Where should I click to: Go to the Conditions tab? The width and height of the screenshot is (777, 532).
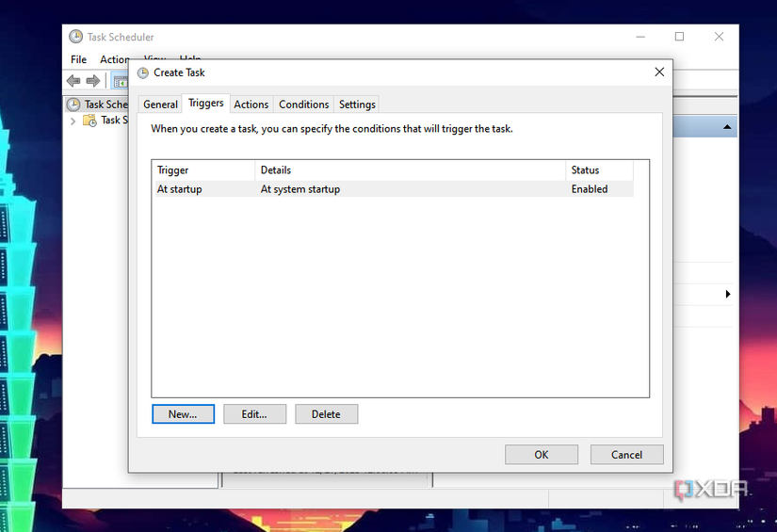point(304,105)
